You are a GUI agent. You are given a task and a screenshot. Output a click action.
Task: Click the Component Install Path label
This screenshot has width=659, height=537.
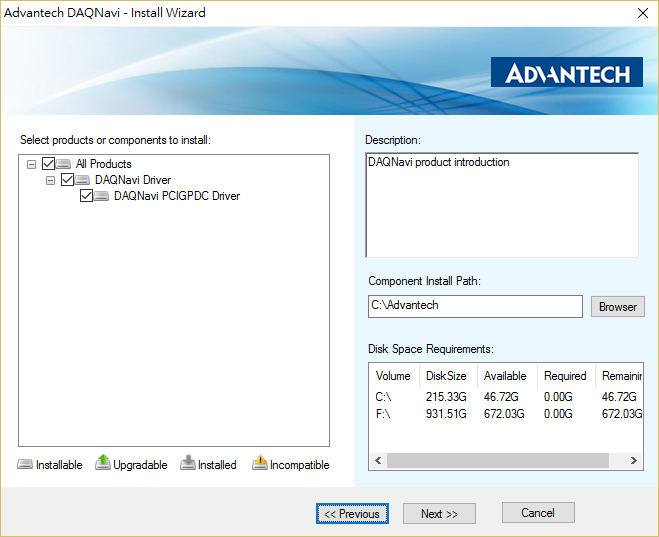coord(424,281)
